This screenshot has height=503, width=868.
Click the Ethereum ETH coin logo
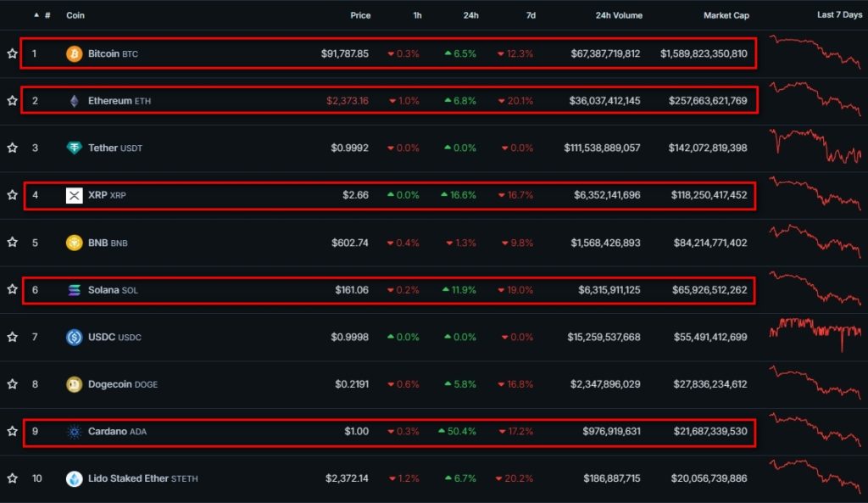click(75, 100)
